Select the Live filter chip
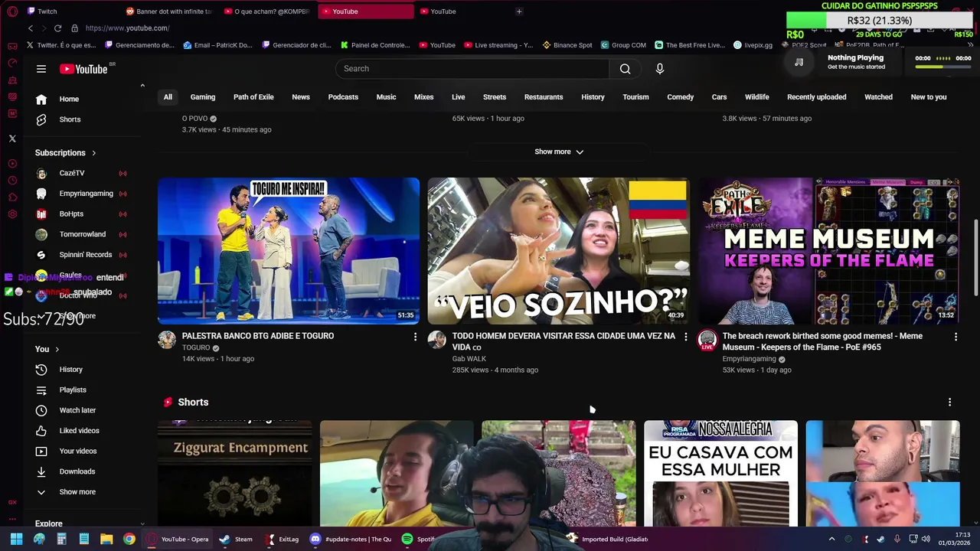This screenshot has width=980, height=551. (458, 97)
